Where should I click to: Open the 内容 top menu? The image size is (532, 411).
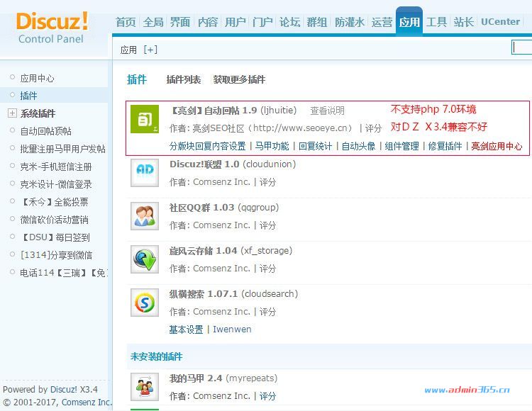tap(208, 22)
